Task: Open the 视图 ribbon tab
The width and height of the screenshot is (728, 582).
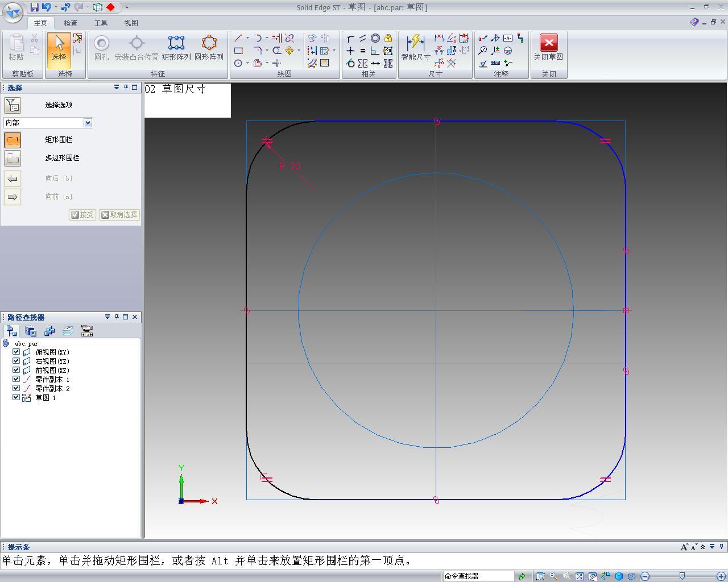Action: 131,23
